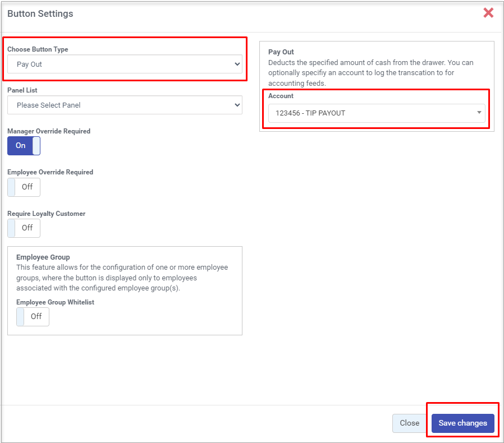Turn on Employee Group Whitelist

33,316
